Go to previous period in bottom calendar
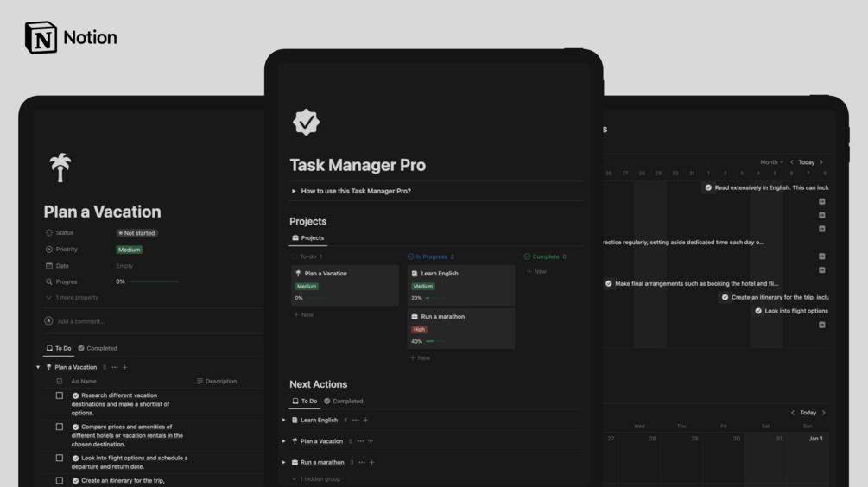 click(793, 413)
